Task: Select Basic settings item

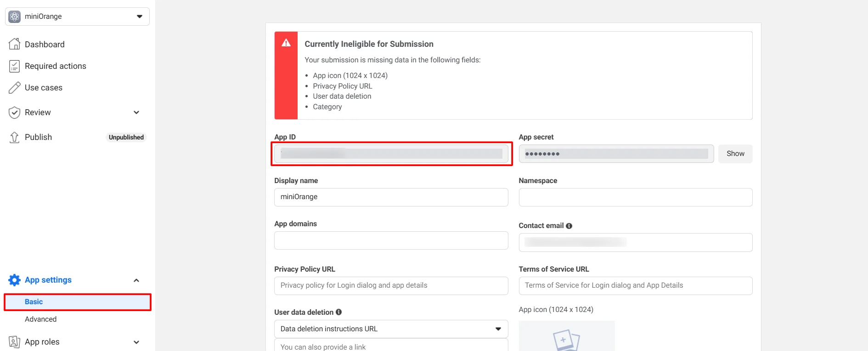Action: [77, 302]
